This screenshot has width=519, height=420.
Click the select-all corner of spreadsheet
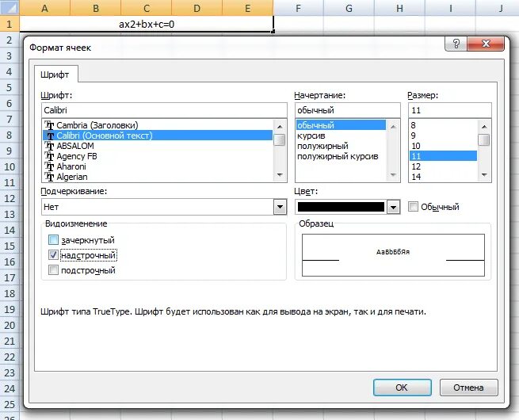pos(10,7)
